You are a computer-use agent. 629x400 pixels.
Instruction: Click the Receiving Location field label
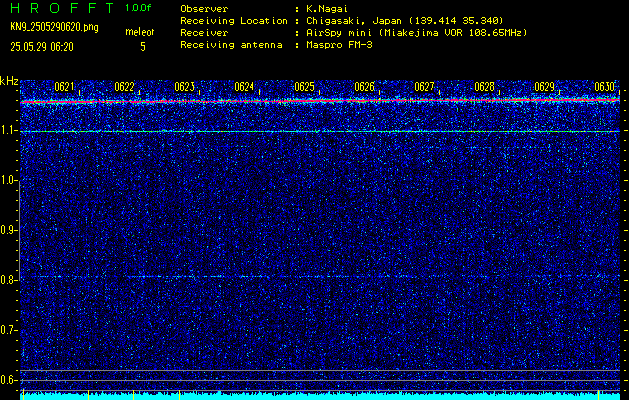click(234, 21)
